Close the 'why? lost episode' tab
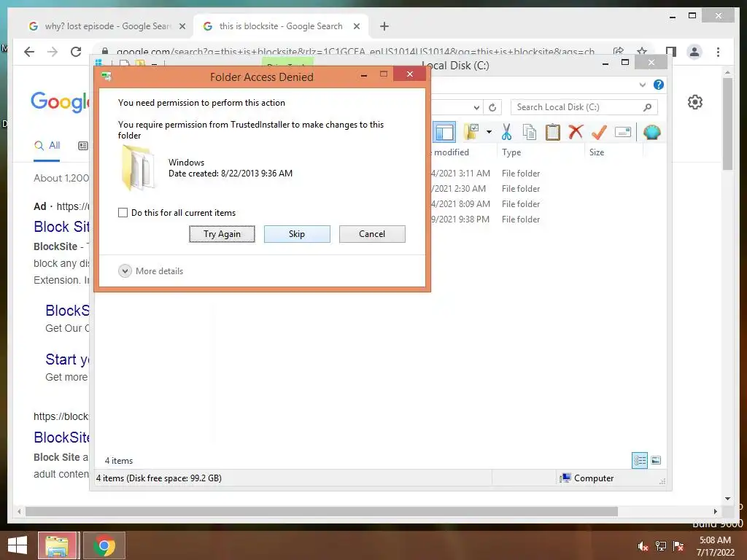The image size is (747, 560). click(x=182, y=27)
